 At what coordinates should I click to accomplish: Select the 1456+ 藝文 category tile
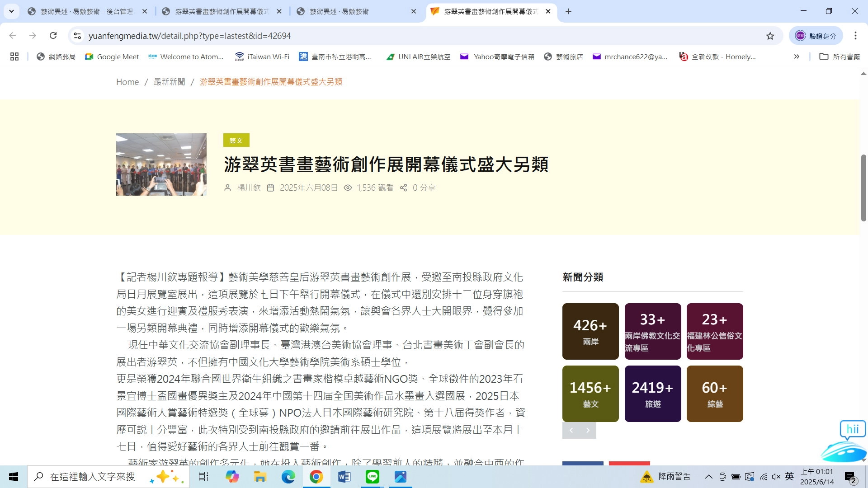[590, 394]
